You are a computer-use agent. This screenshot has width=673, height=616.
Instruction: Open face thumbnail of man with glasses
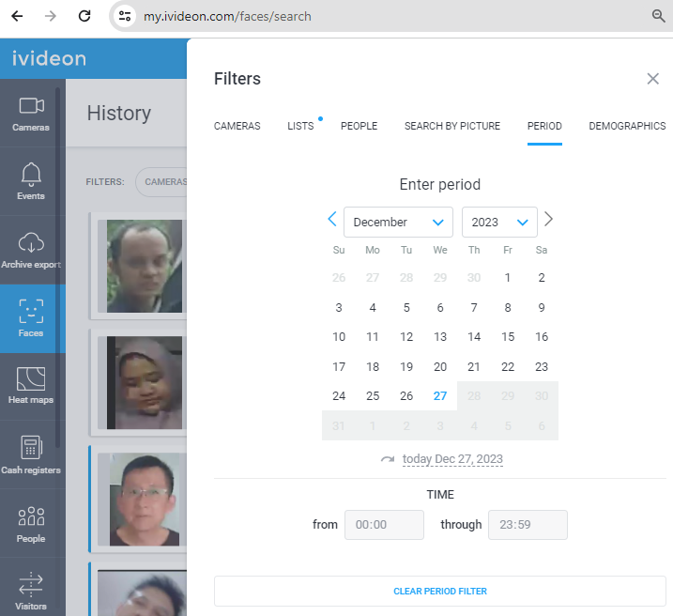point(145,500)
